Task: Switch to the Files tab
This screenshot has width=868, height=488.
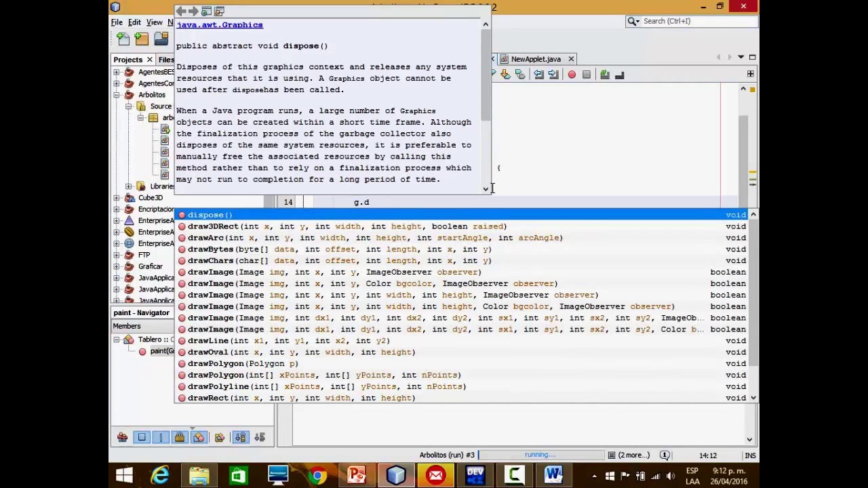Action: coord(166,60)
